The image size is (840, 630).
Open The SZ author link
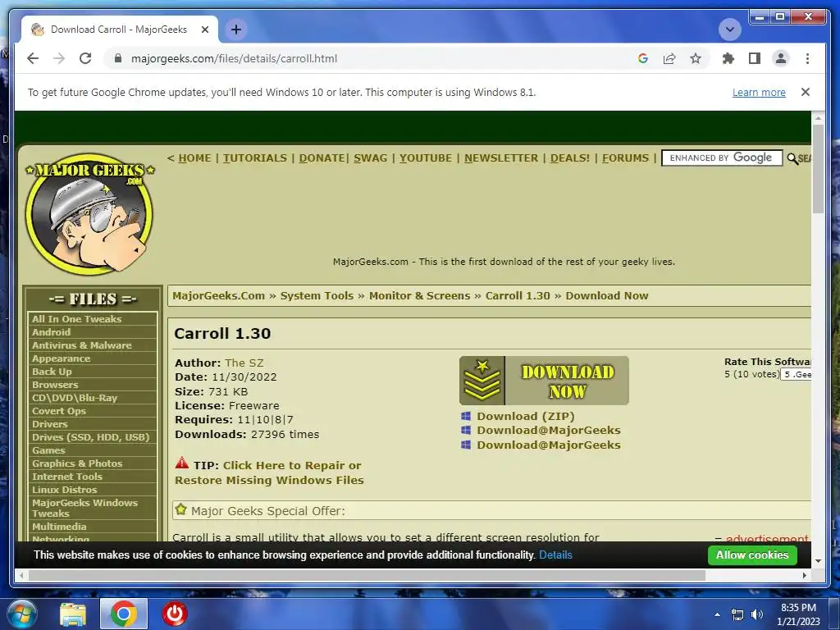[x=244, y=363]
